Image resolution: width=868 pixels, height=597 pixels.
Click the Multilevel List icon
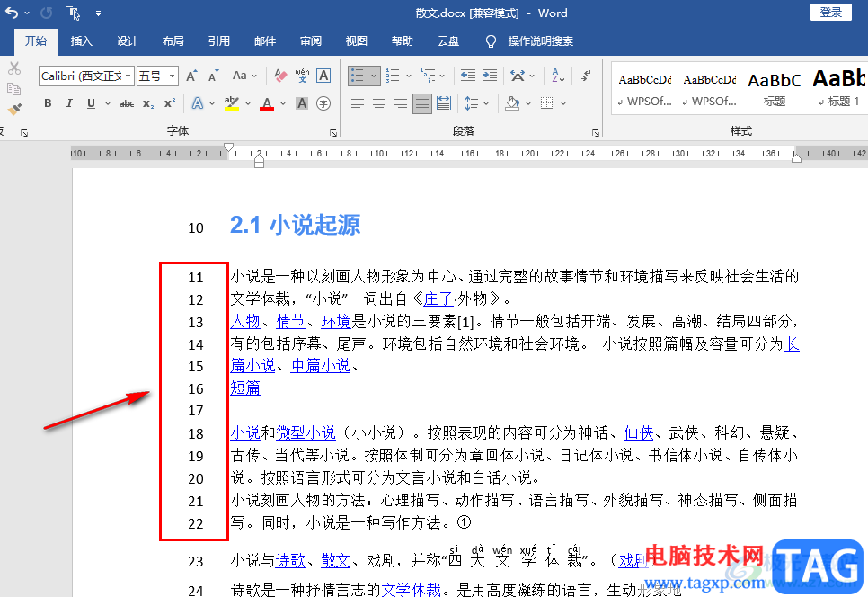428,76
